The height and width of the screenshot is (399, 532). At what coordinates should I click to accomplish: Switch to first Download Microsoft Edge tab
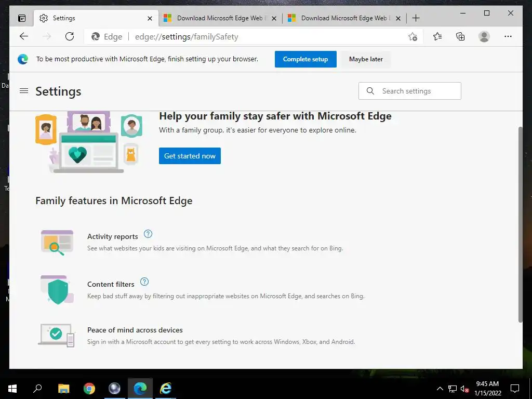click(220, 18)
